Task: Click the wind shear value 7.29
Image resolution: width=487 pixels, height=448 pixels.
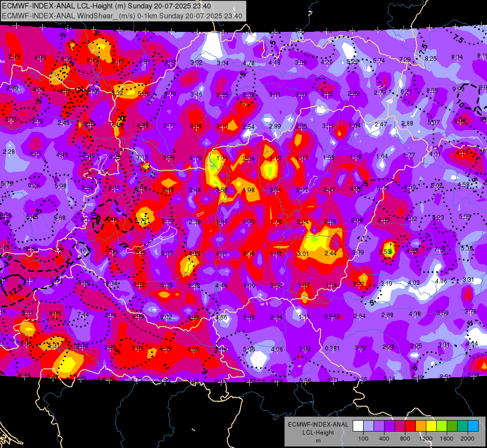Action: 405,59
